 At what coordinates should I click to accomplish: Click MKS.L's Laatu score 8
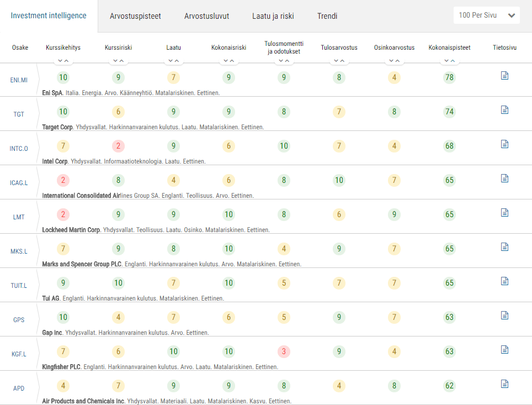(x=173, y=249)
